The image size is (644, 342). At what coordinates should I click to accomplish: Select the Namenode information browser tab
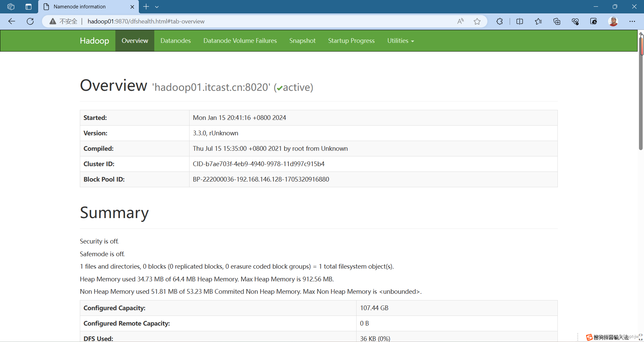[x=89, y=7]
